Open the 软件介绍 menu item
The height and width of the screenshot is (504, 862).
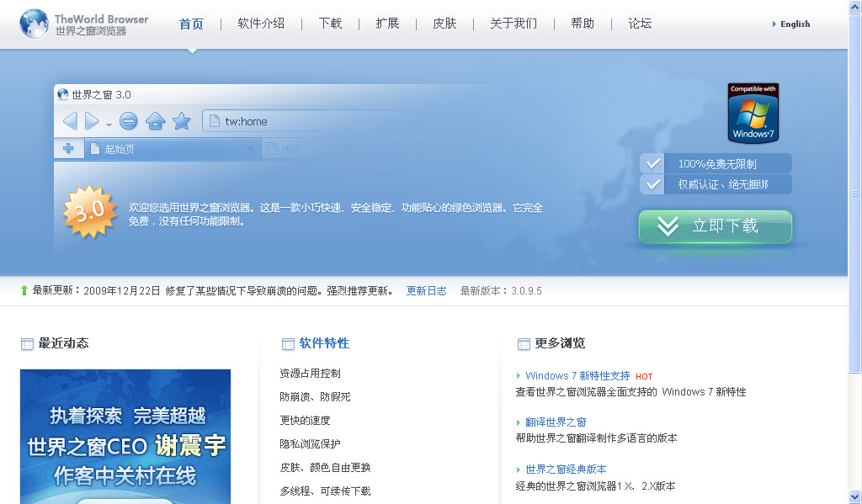pos(261,23)
